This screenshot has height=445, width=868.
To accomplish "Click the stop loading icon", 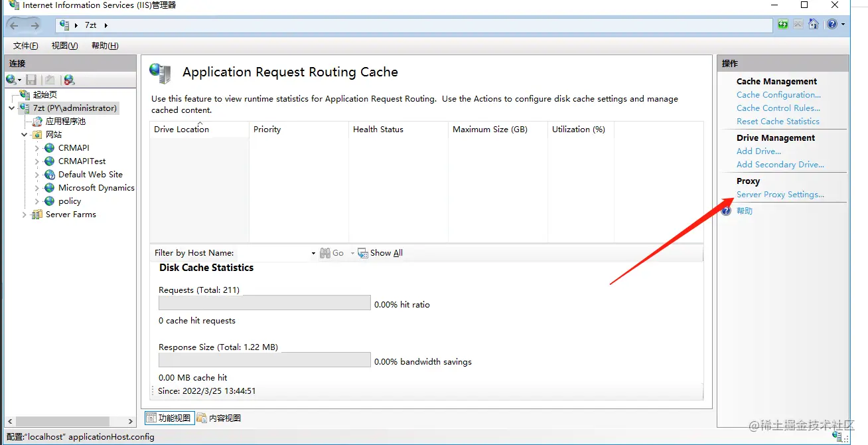I will [798, 25].
